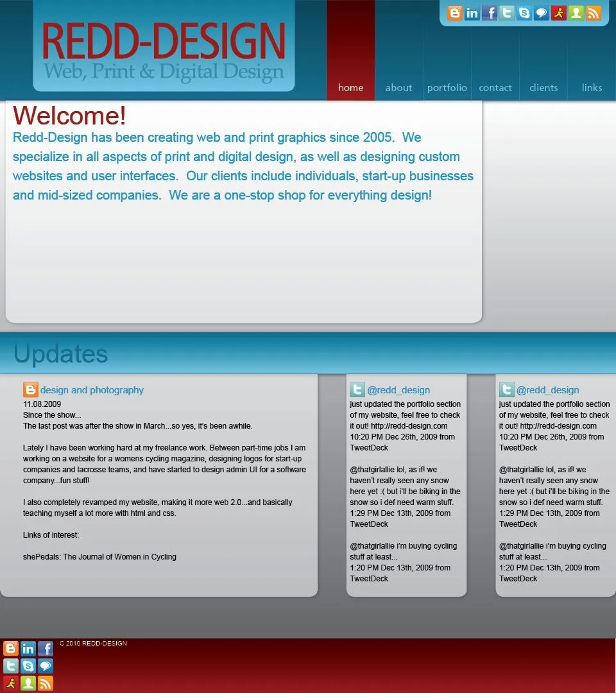Click the chat bubble icon in footer
The height and width of the screenshot is (693, 616).
pos(46,666)
